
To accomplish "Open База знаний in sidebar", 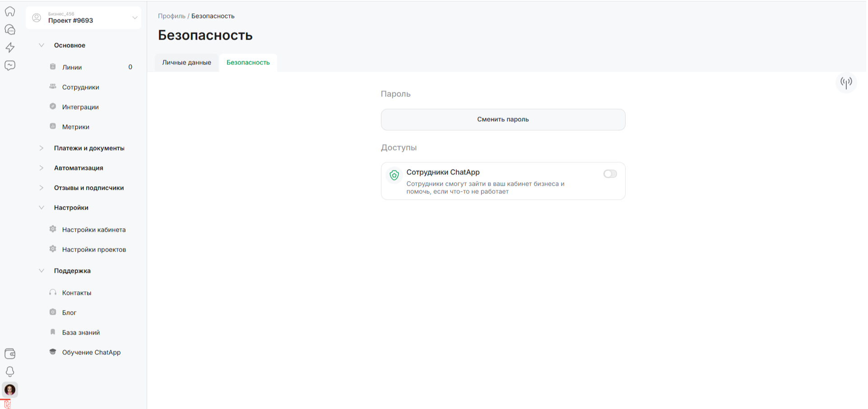I will pos(81,332).
